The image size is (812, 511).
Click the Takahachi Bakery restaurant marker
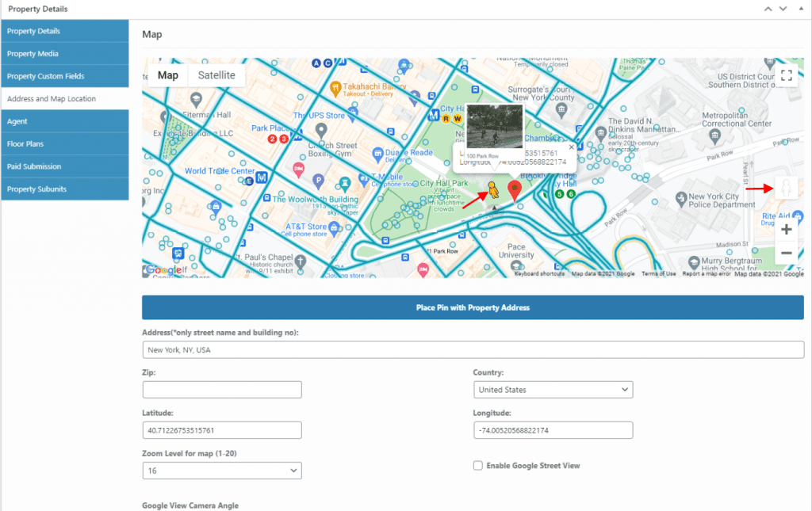335,88
